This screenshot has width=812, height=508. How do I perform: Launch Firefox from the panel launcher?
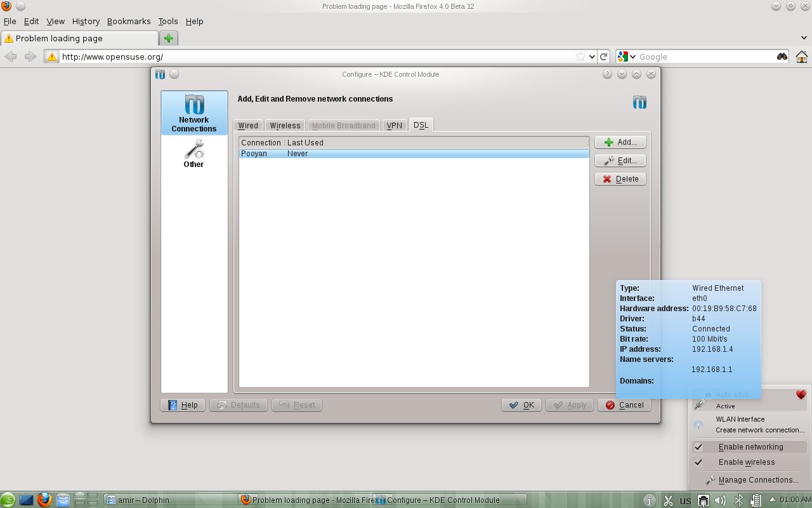[44, 500]
